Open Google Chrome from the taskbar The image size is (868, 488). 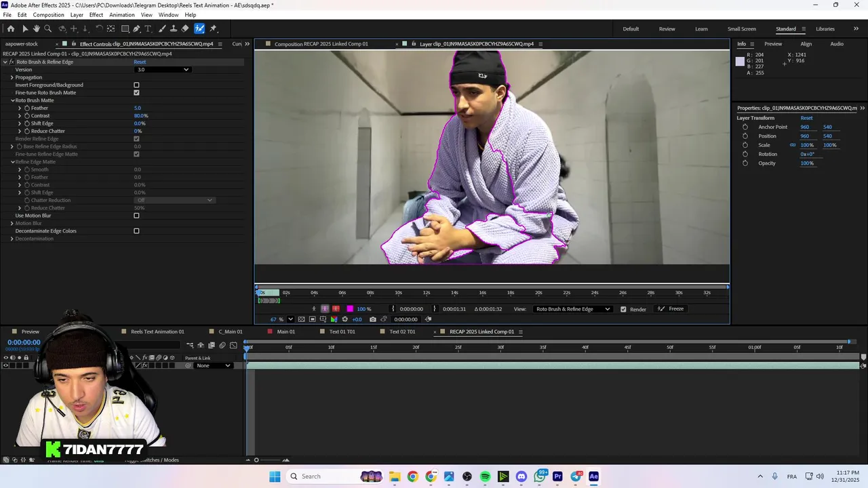pyautogui.click(x=412, y=476)
